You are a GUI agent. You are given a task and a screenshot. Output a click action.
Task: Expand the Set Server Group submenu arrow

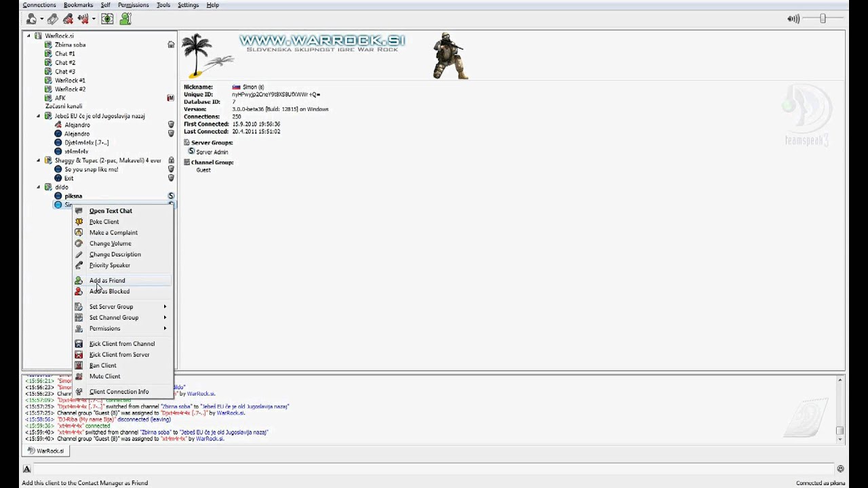(x=165, y=307)
